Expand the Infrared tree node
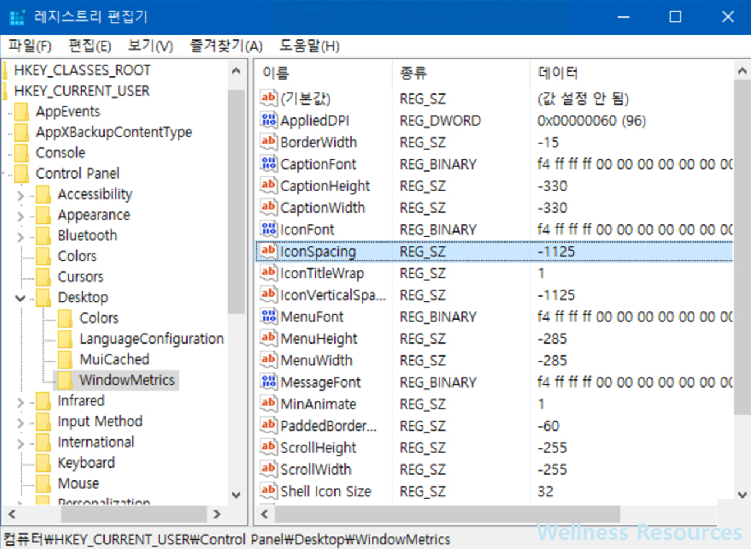Image resolution: width=756 pixels, height=558 pixels. tap(21, 402)
